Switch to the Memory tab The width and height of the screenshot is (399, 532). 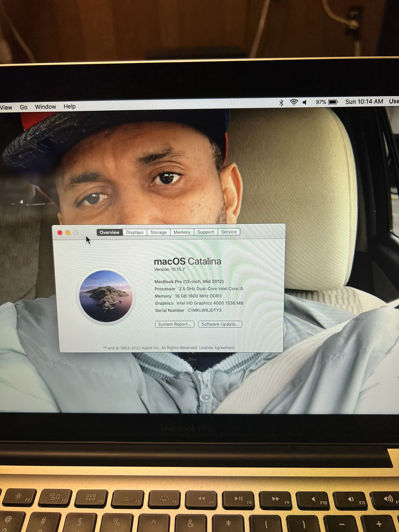point(182,232)
